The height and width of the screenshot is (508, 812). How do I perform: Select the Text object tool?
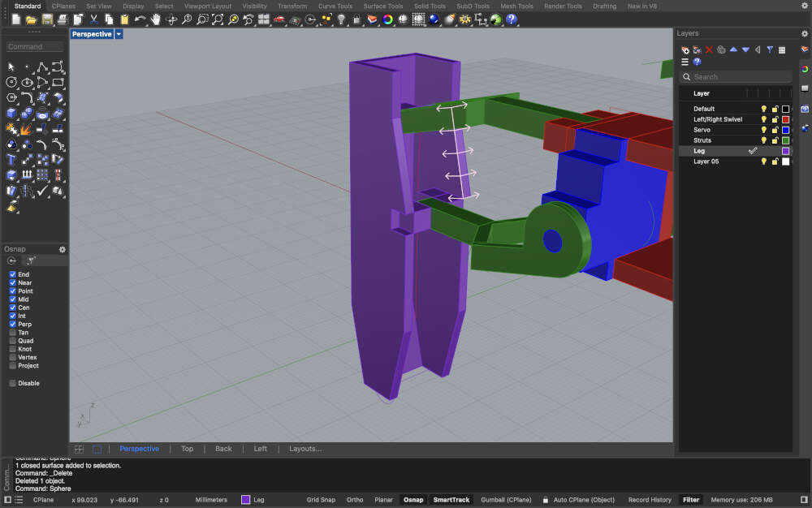tap(11, 160)
